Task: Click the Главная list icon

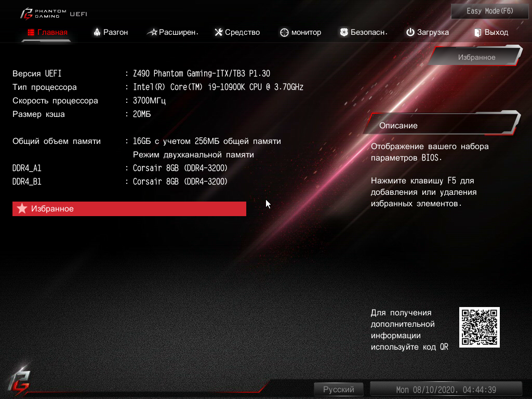Action: (x=31, y=32)
